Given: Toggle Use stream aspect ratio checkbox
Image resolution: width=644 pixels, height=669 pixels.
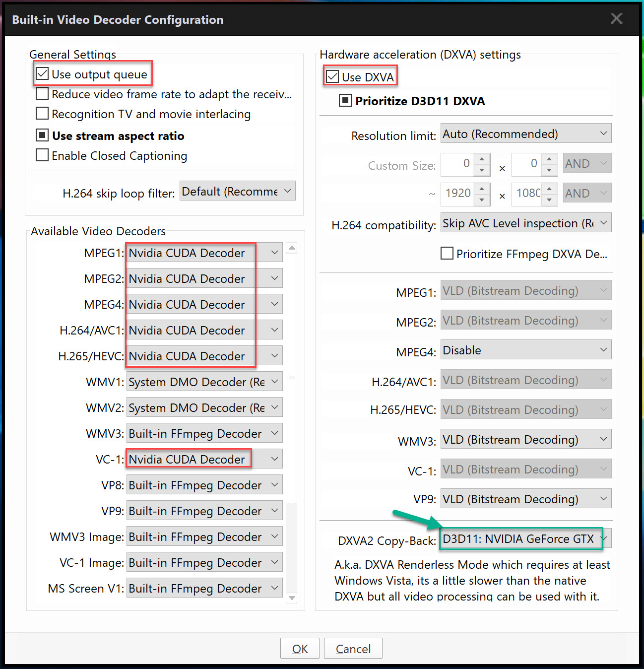Looking at the screenshot, I should pos(42,135).
